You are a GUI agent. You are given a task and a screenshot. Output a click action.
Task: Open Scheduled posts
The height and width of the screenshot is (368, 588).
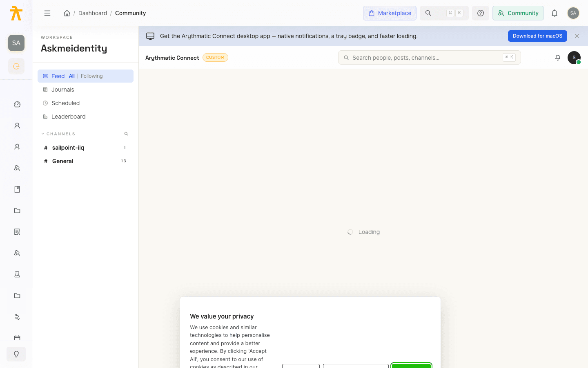[x=85, y=103]
